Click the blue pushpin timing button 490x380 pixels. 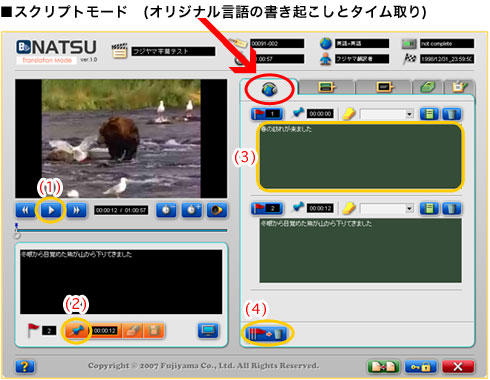(x=77, y=331)
